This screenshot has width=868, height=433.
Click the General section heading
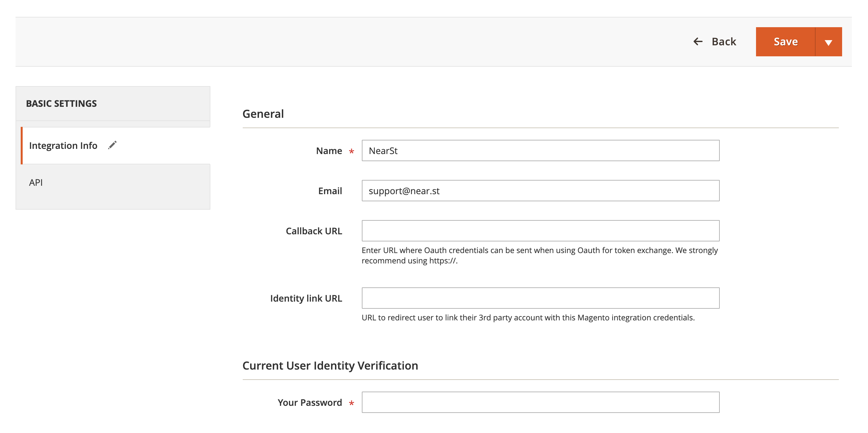coord(263,114)
